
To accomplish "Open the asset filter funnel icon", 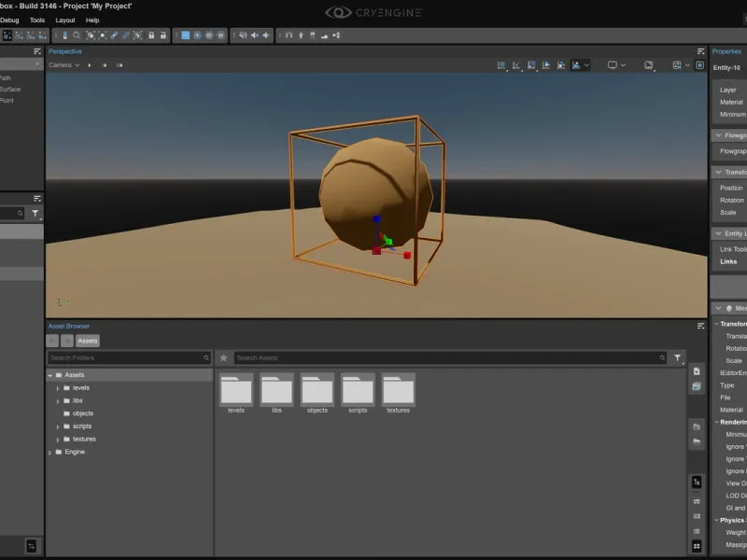I will (678, 358).
